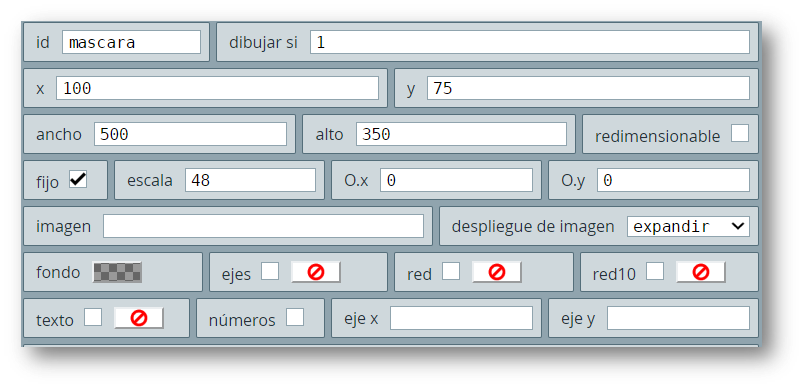Click the fondo label text

(x=58, y=273)
